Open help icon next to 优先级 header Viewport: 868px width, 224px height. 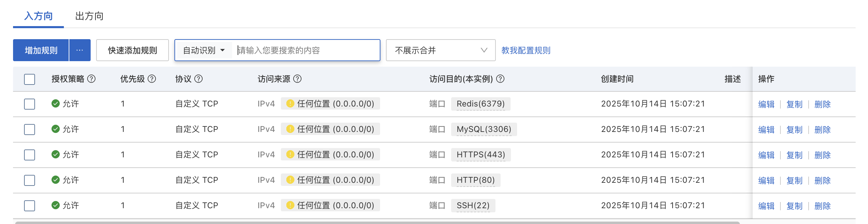tap(152, 79)
